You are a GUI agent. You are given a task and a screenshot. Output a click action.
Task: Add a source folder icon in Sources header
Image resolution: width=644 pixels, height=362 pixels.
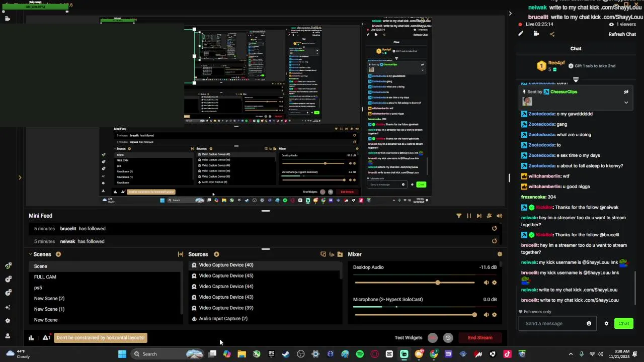click(340, 254)
